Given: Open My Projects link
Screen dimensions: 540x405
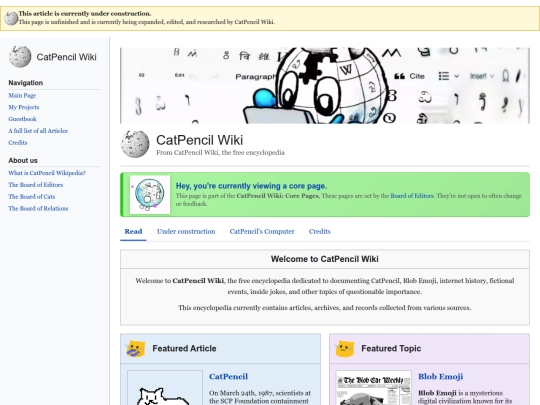Looking at the screenshot, I should [x=24, y=107].
